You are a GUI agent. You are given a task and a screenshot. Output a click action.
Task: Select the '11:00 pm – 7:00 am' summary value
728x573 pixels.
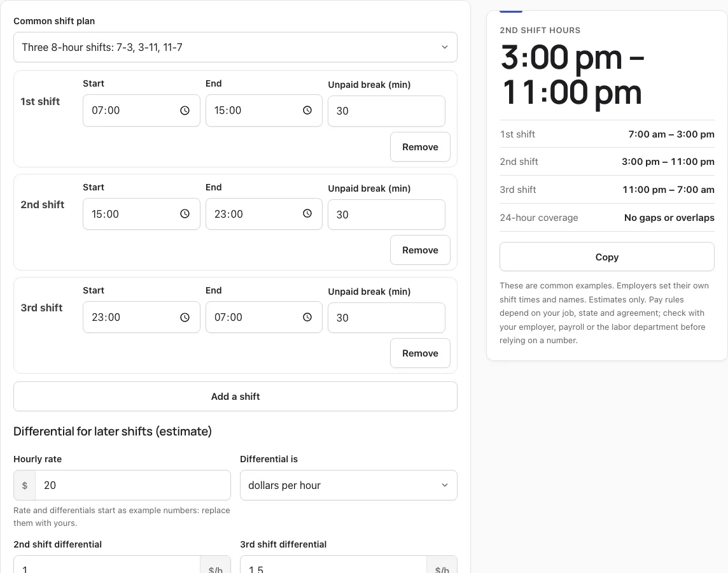pos(669,190)
